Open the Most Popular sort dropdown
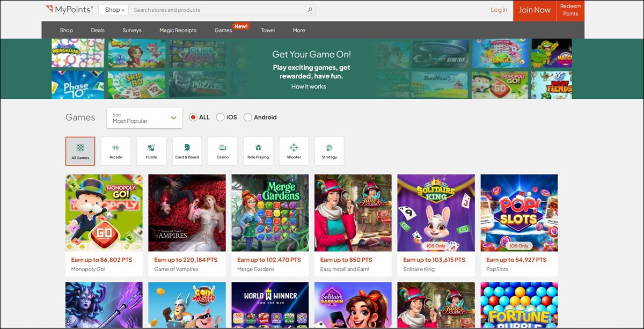Screen dimensions: 644x329 point(144,118)
